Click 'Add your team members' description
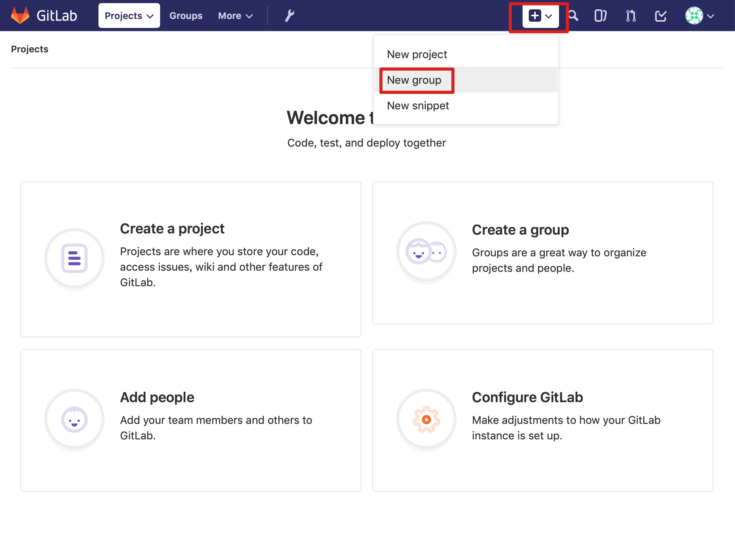The image size is (735, 560). click(x=216, y=428)
